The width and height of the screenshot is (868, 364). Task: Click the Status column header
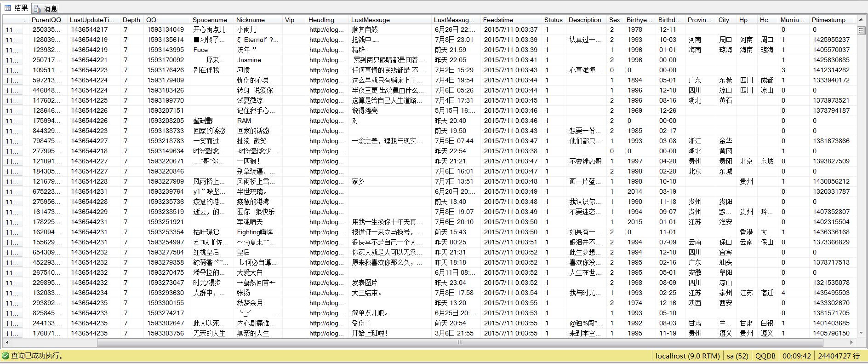click(x=554, y=20)
